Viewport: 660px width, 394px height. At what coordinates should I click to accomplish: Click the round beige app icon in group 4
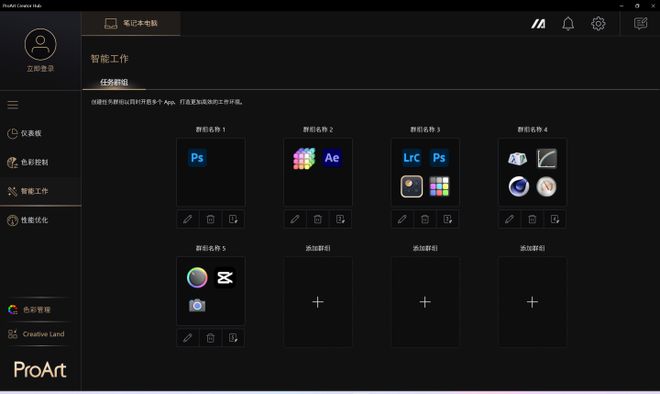point(547,186)
